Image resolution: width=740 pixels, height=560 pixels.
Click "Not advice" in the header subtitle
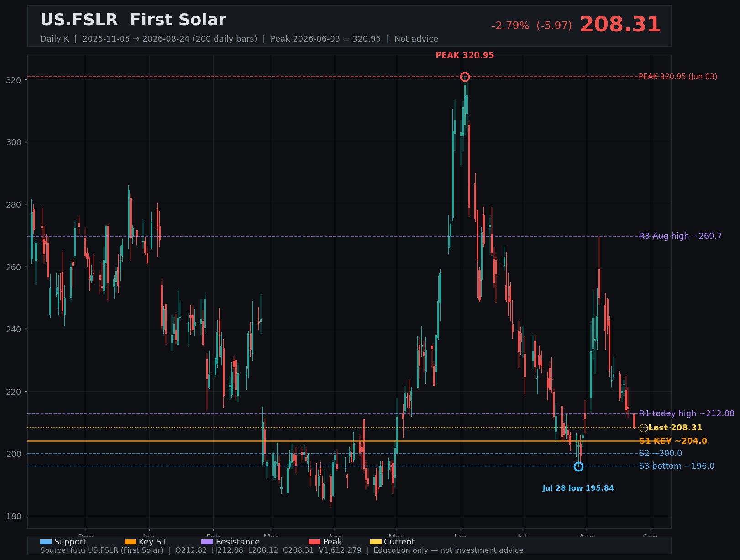pos(416,39)
